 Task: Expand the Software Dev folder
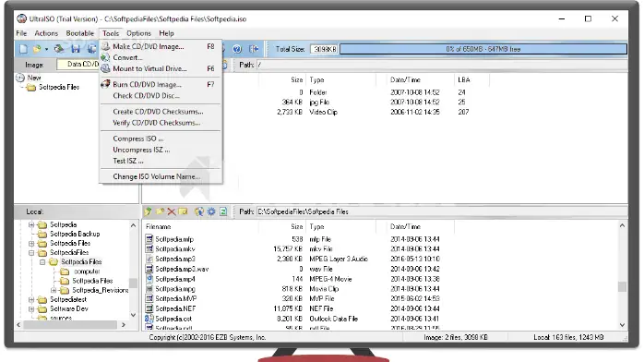coord(31,309)
